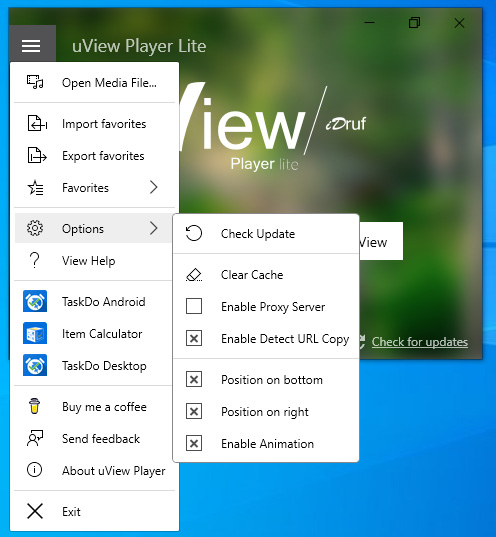The image size is (496, 537).
Task: Click the TaskDo Desktop app icon
Action: (x=35, y=365)
